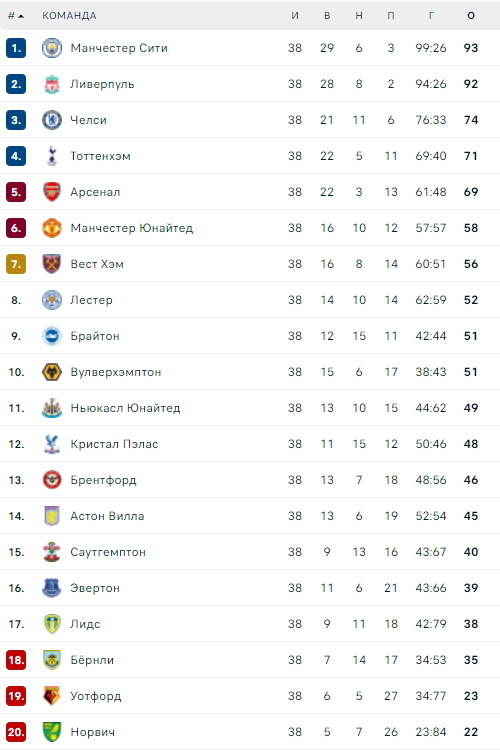500x750 pixels.
Task: Click the КОМАНДА column header
Action: coord(69,16)
